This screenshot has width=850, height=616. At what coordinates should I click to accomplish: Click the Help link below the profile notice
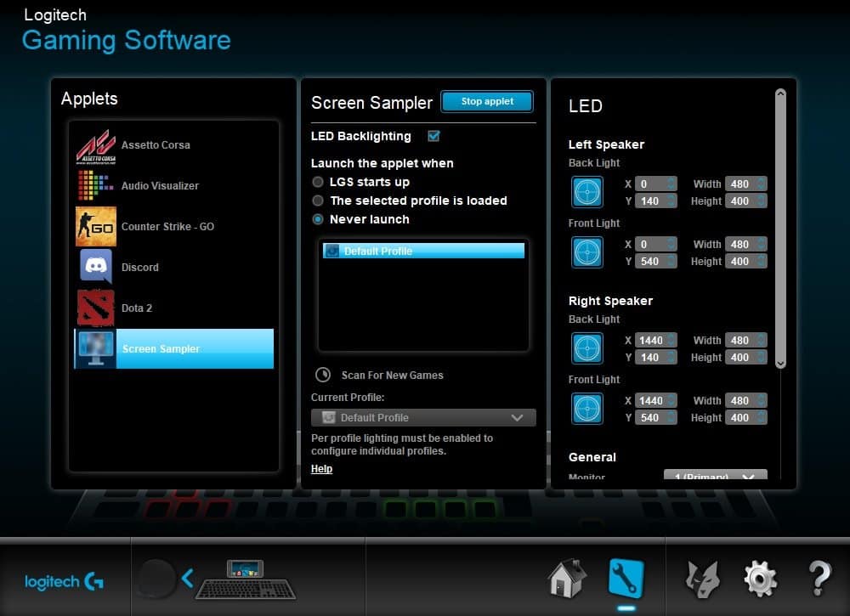[321, 468]
